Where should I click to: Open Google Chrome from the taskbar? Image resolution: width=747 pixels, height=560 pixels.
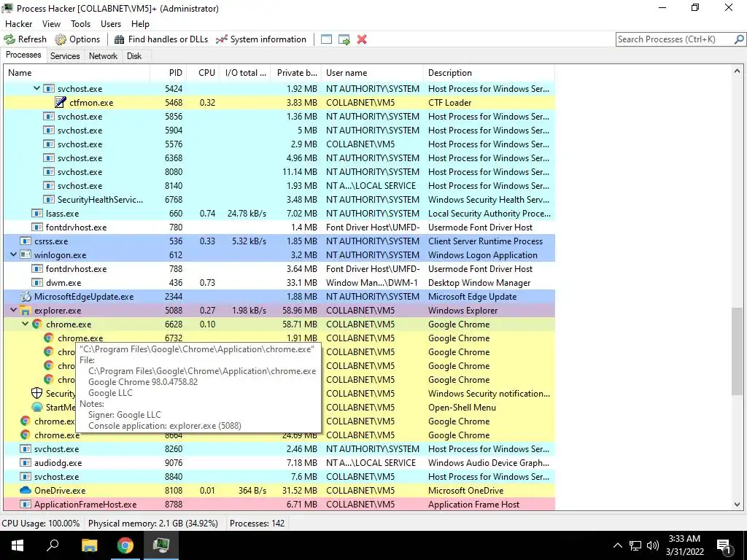click(x=125, y=545)
